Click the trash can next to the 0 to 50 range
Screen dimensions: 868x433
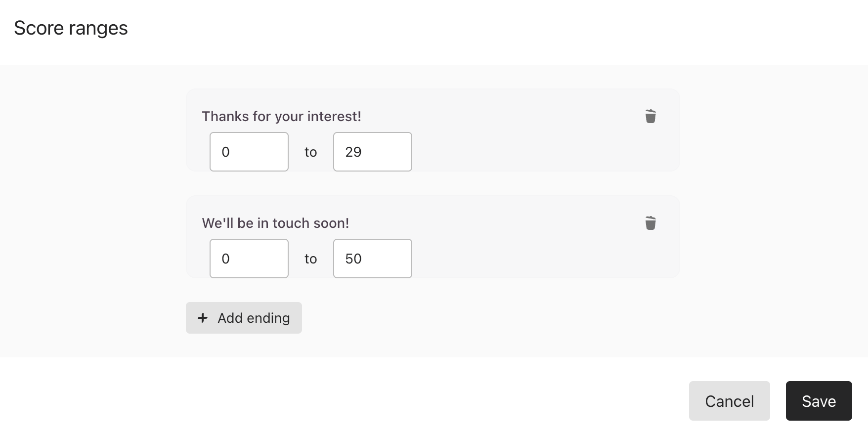click(x=651, y=223)
